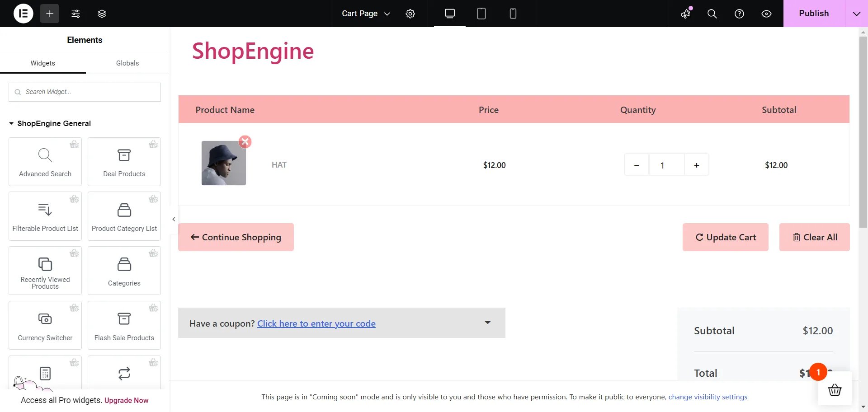This screenshot has width=868, height=412.
Task: Preview changes with the eye icon
Action: tap(766, 14)
